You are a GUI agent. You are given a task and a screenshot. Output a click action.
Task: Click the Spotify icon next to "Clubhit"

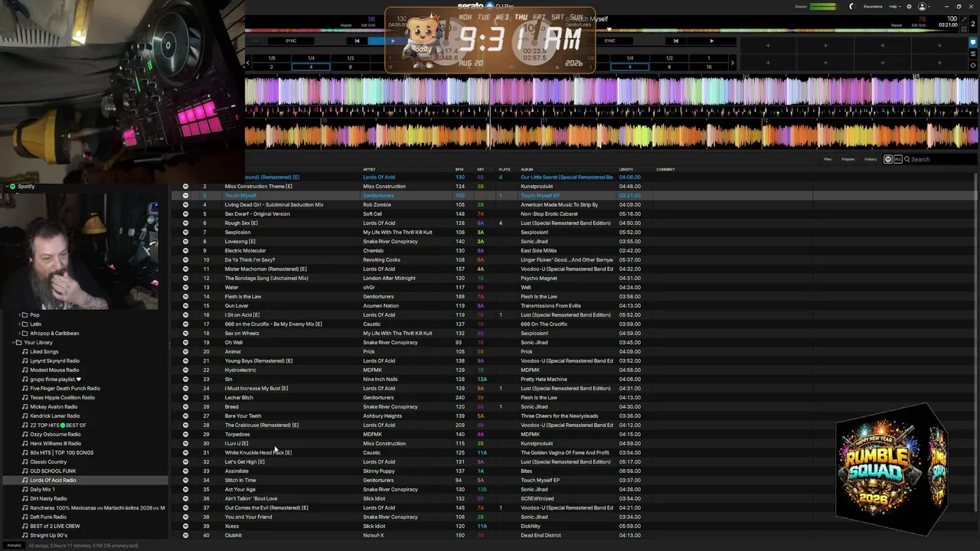(x=185, y=535)
